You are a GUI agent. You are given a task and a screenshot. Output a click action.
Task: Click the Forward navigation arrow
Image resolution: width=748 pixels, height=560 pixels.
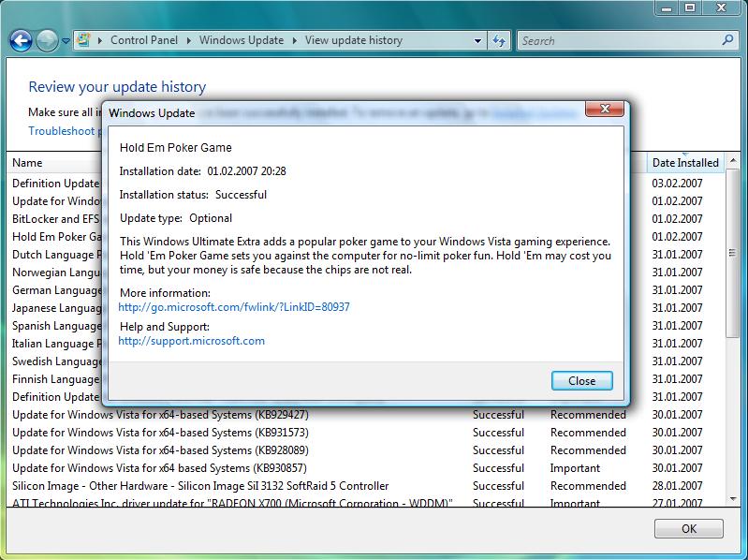[47, 41]
